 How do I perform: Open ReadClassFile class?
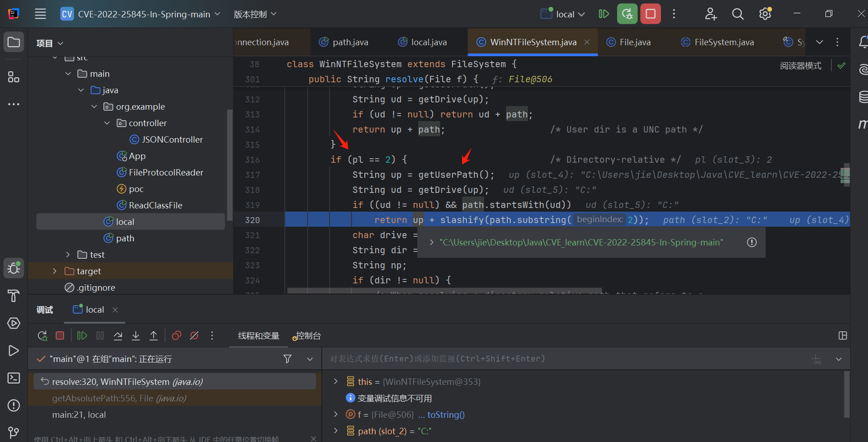pyautogui.click(x=149, y=205)
